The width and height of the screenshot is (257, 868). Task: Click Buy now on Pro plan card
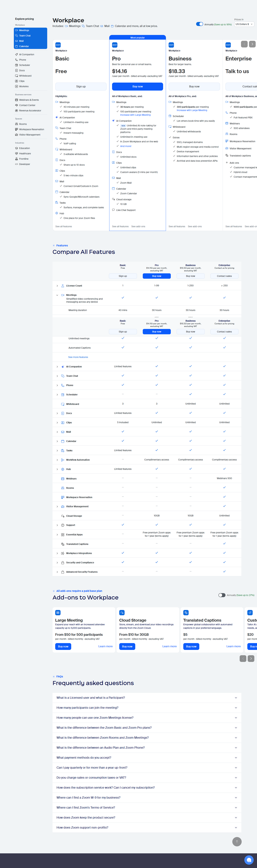tap(137, 87)
